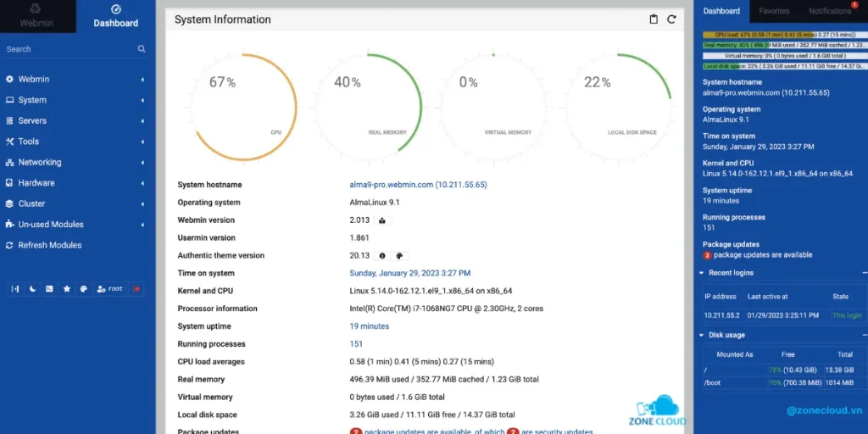Click 'This login' state in Recent logins

coord(847,315)
